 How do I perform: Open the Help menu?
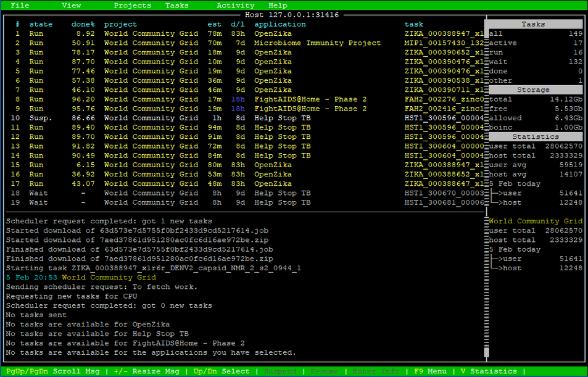click(278, 5)
